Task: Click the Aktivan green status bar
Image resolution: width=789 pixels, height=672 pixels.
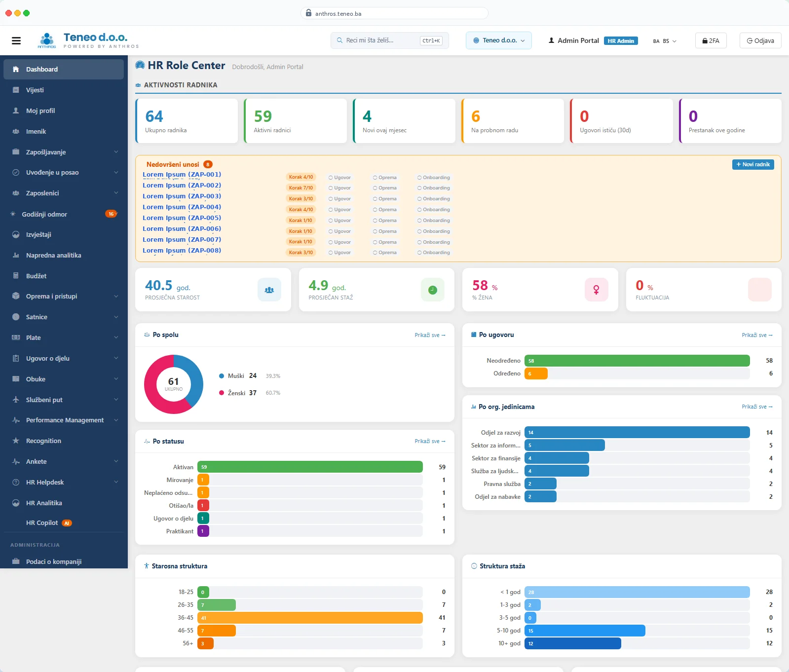Action: coord(310,467)
